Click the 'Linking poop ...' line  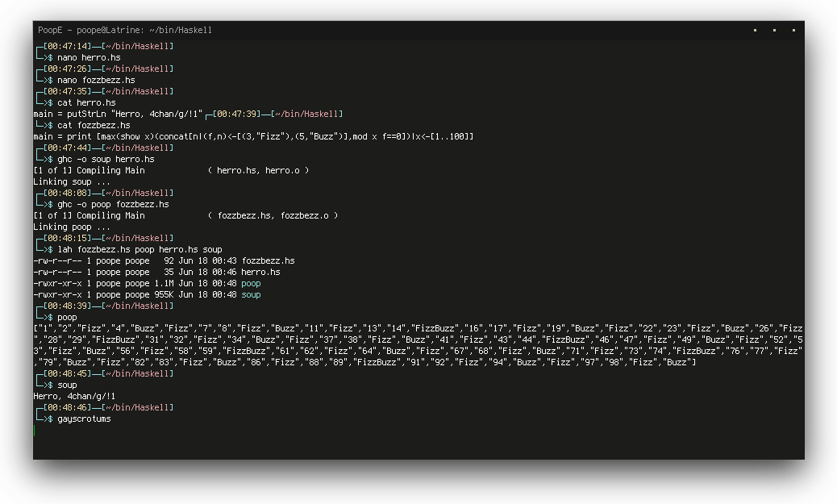(x=72, y=227)
